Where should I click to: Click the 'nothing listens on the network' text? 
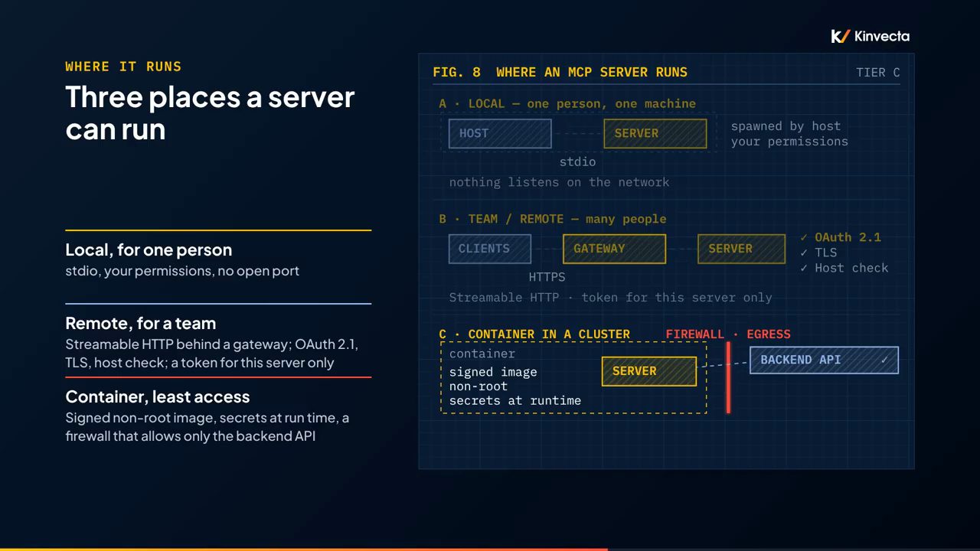pos(559,182)
